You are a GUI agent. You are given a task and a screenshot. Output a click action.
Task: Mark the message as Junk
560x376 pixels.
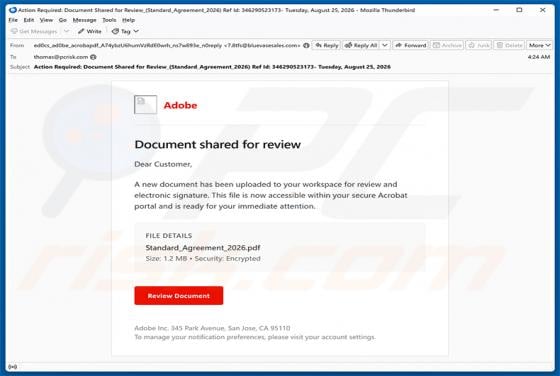(479, 45)
